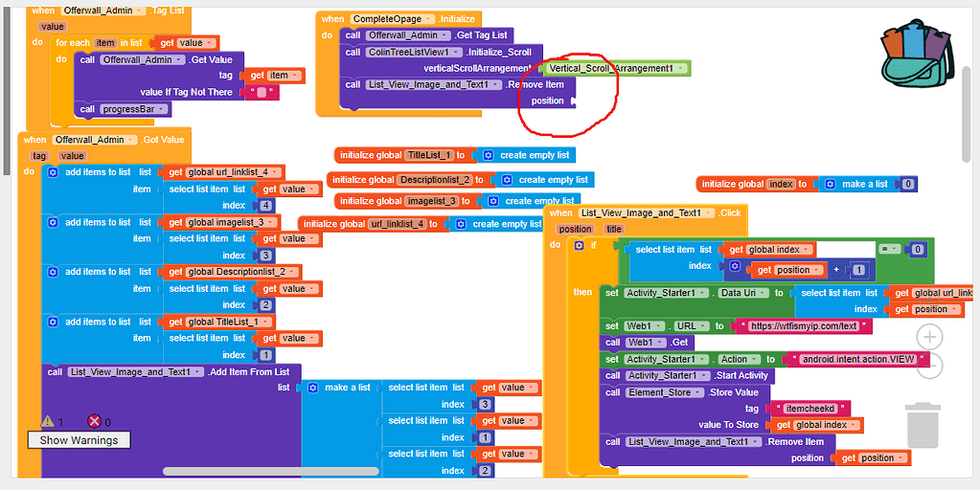Click the zoom in plus icon
Image resolution: width=980 pixels, height=490 pixels.
tap(929, 337)
